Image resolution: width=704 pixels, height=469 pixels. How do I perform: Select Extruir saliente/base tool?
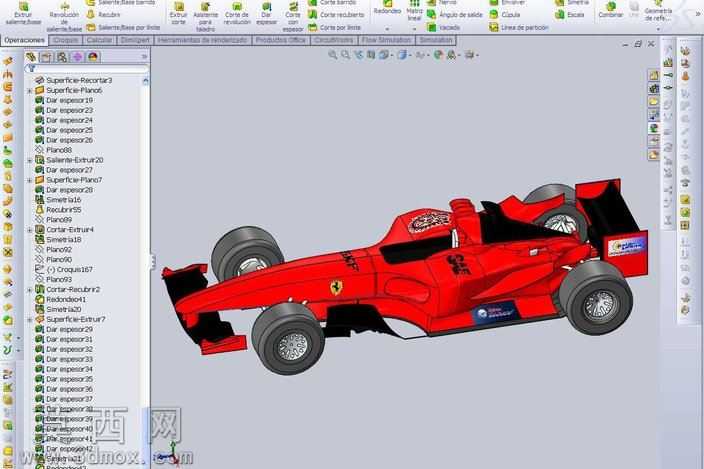23,13
